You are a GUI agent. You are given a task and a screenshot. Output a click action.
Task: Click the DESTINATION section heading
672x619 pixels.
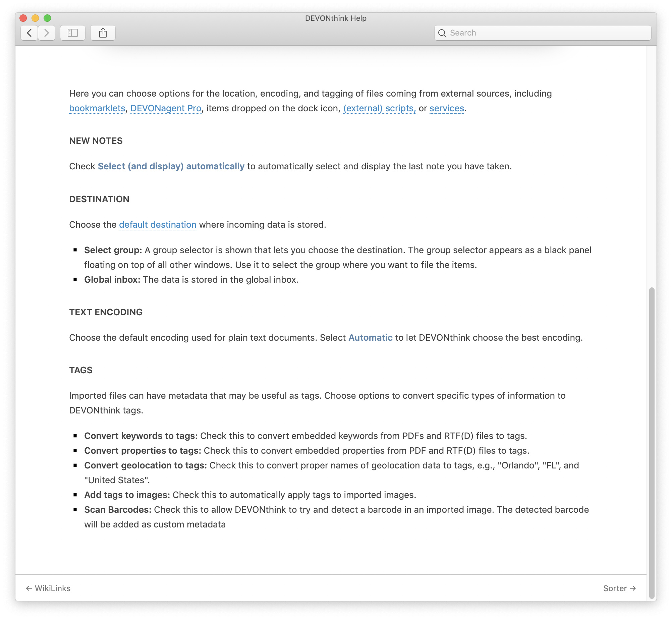pos(99,199)
